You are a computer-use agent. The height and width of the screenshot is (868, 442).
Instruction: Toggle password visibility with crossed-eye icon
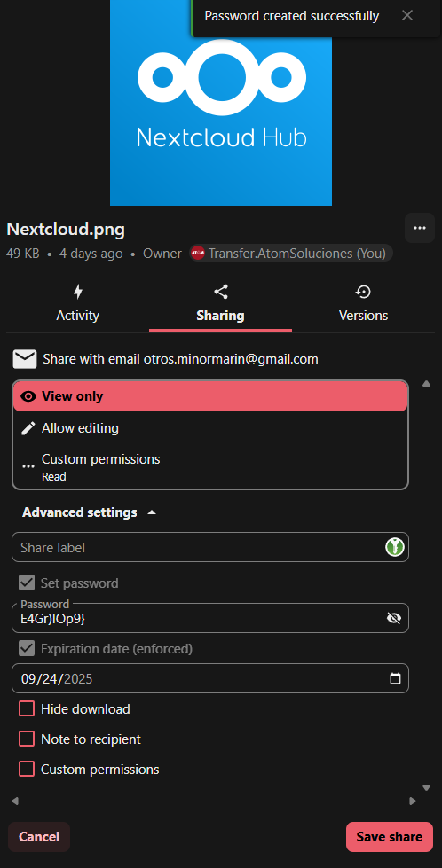point(394,618)
